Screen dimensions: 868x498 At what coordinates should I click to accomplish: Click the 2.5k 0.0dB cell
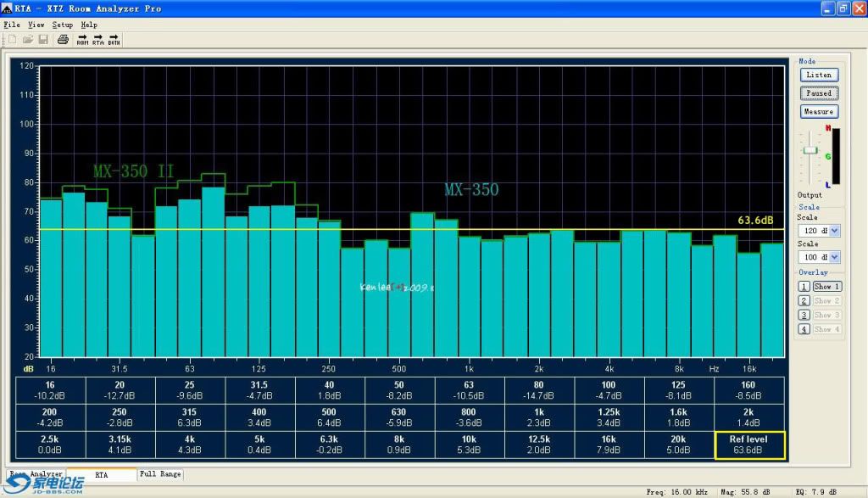[50, 445]
